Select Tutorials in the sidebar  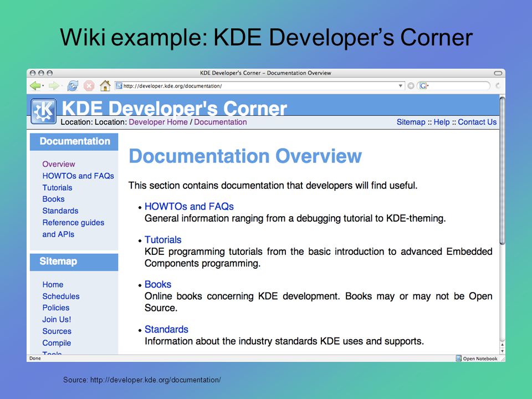click(x=57, y=188)
